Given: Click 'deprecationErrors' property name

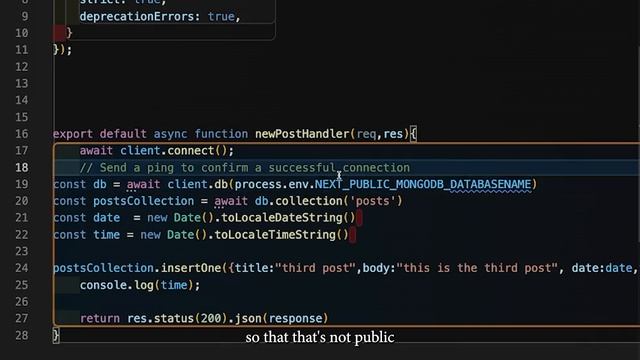Looking at the screenshot, I should pyautogui.click(x=137, y=16).
